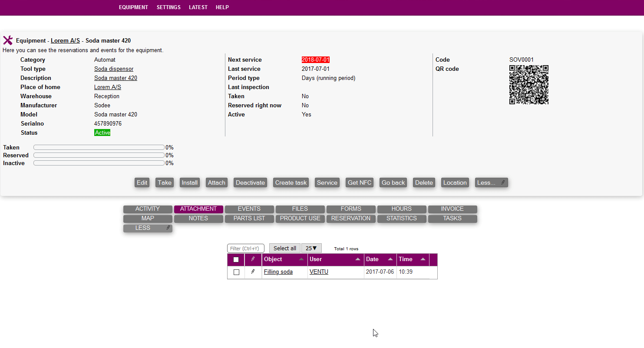Sort by Date column arrow
The height and width of the screenshot is (348, 644).
390,259
